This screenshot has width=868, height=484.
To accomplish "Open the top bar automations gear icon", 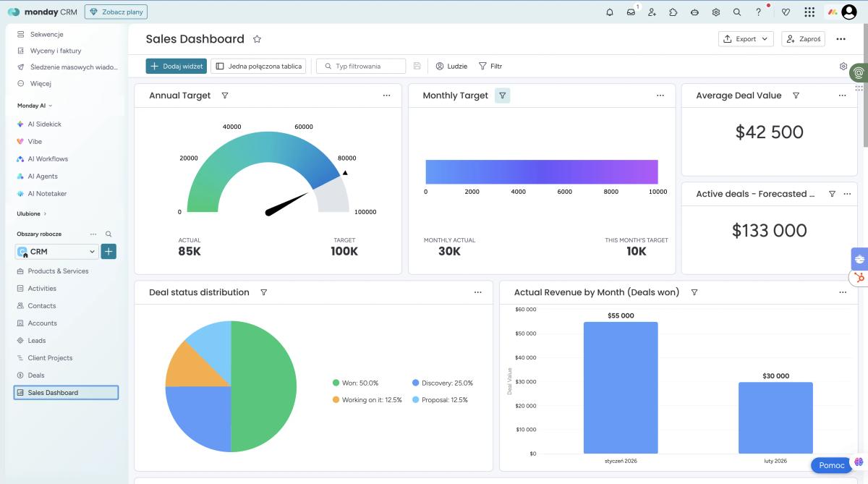I will click(x=715, y=12).
